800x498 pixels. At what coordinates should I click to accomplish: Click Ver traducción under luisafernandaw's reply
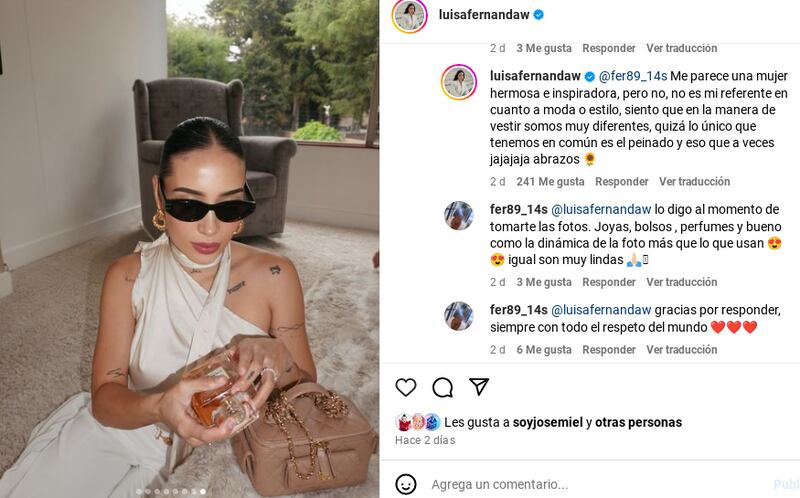(x=694, y=182)
